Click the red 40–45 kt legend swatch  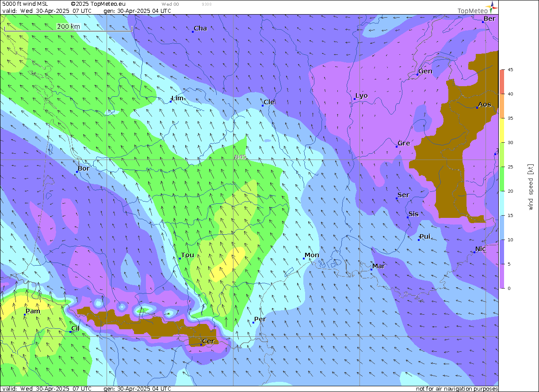pyautogui.click(x=502, y=82)
